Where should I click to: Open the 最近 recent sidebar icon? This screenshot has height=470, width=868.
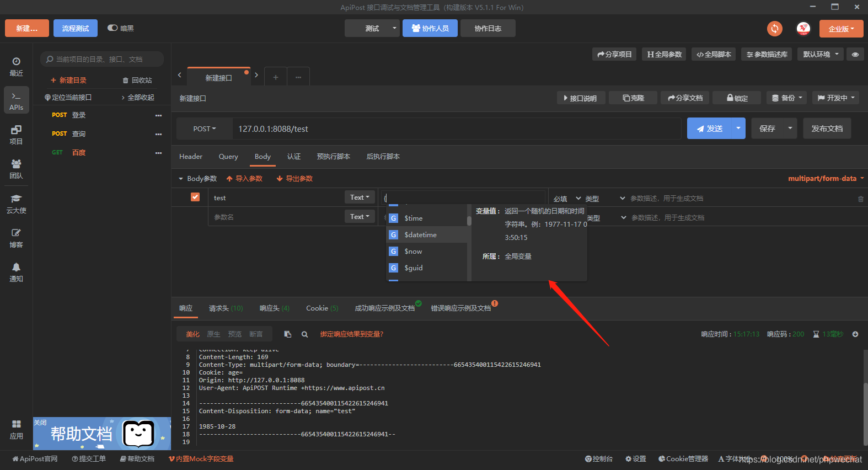16,66
